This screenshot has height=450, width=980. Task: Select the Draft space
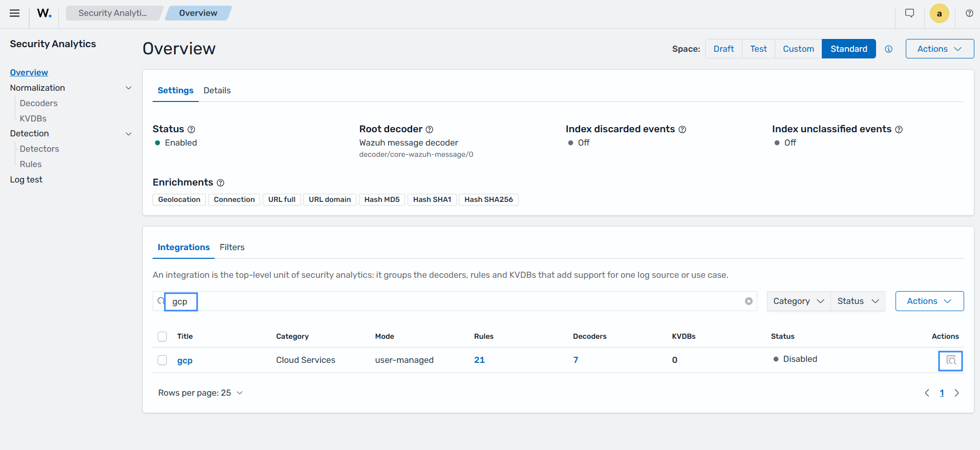[x=723, y=49]
